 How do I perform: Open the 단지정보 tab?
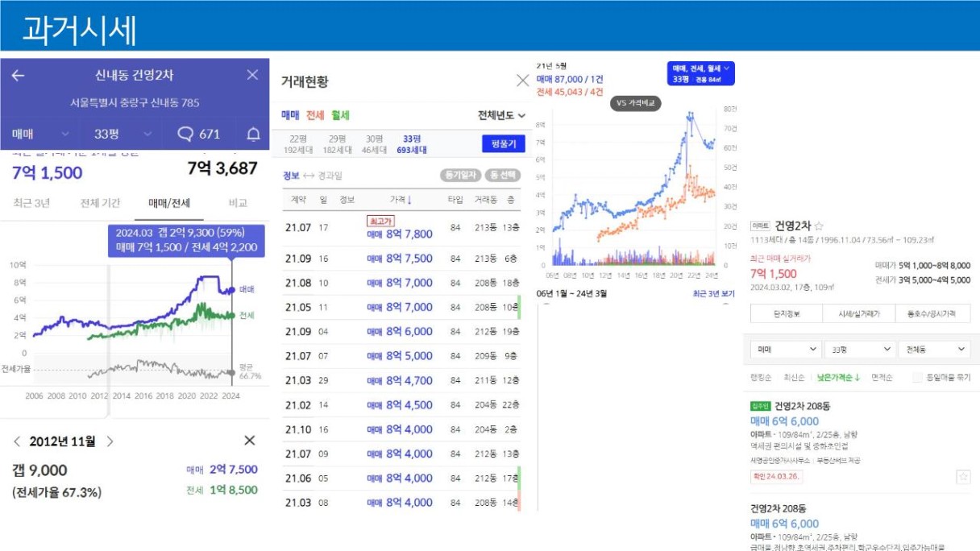click(787, 313)
